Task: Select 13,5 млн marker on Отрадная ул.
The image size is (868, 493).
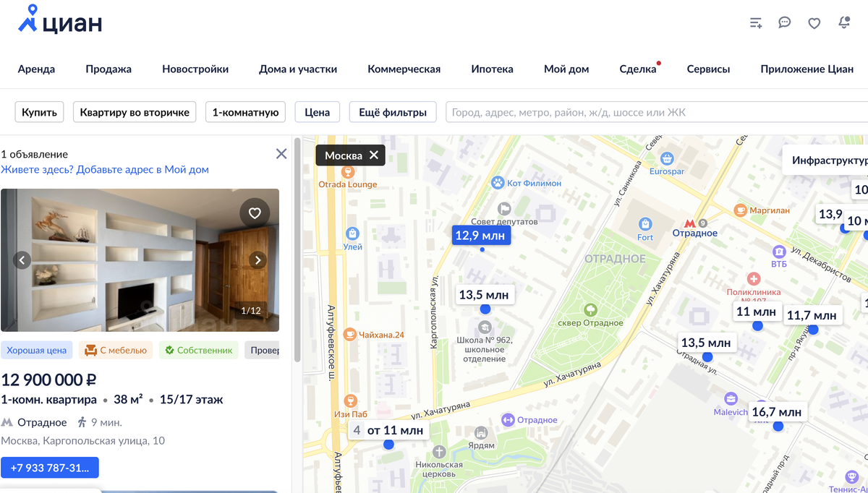Action: click(706, 343)
